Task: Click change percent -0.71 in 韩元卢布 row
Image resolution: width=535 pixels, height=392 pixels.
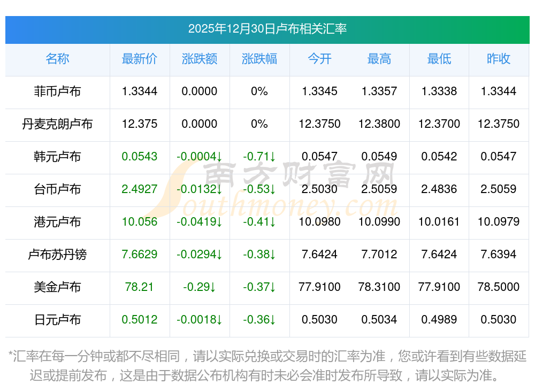Action: 259,157
